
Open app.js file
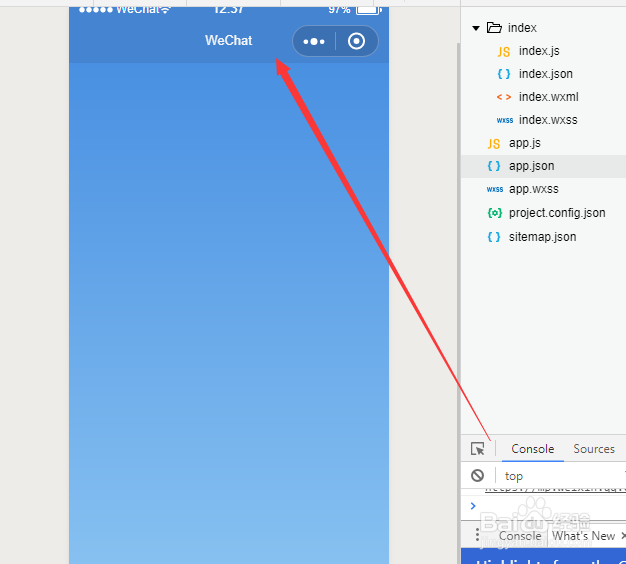(525, 143)
